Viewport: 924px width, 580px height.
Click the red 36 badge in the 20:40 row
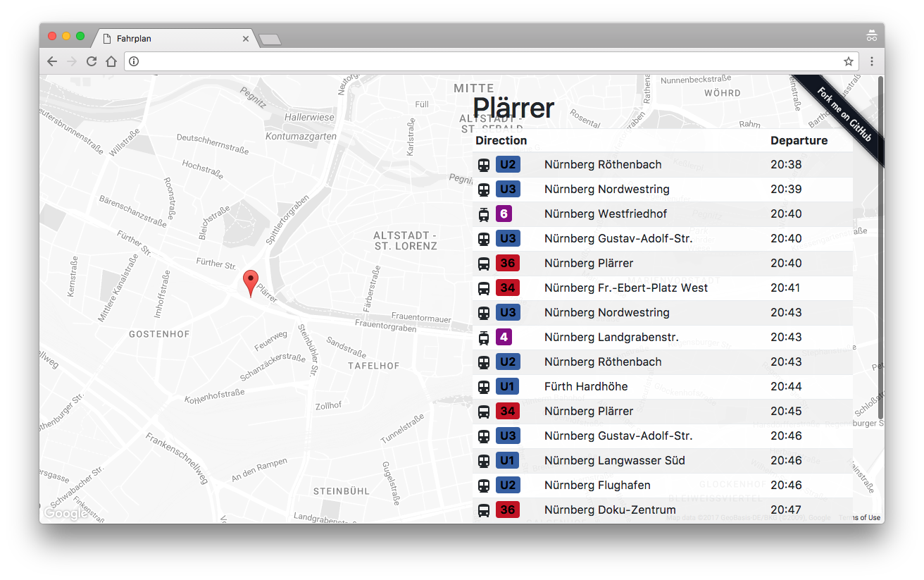click(508, 263)
